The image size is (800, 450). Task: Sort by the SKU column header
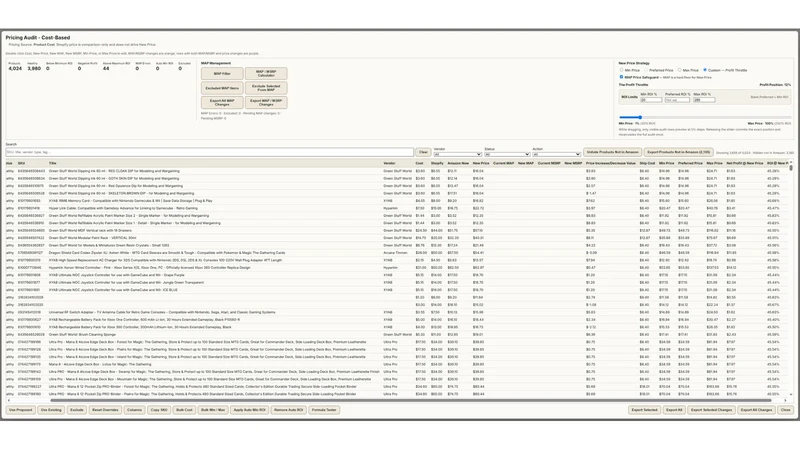pos(21,163)
